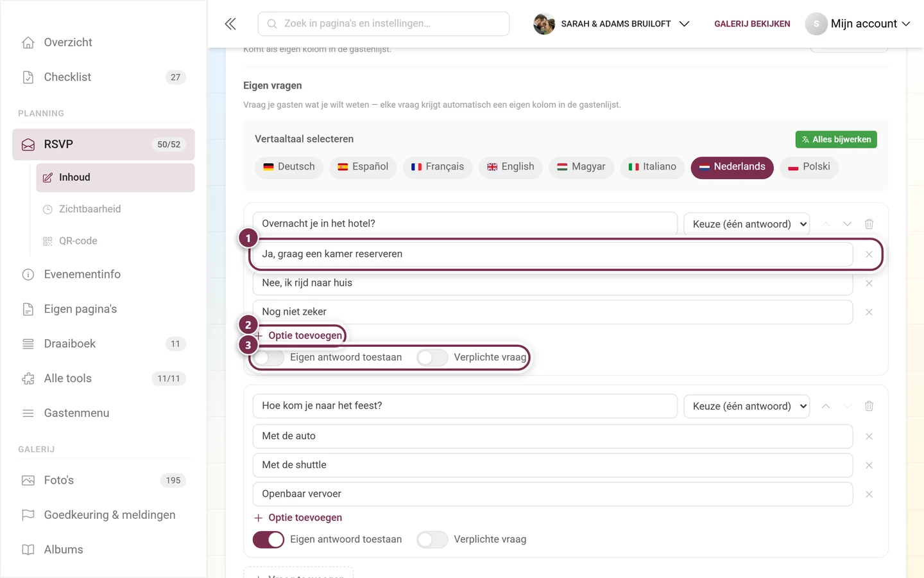The image size is (924, 578).
Task: Open Albums section
Action: pos(103,550)
